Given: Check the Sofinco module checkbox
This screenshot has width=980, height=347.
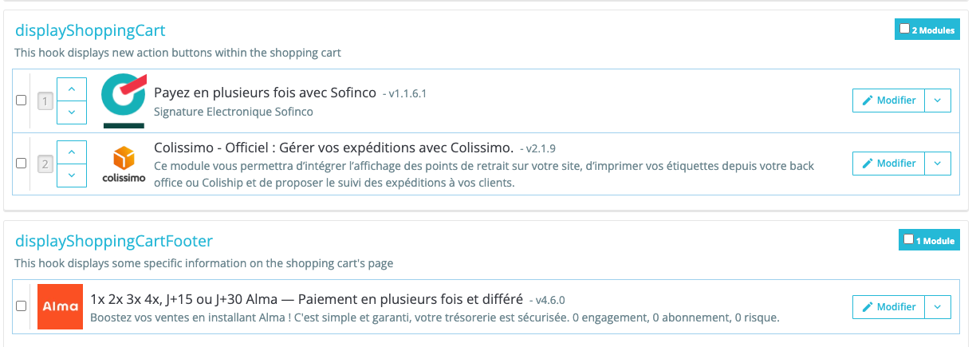Looking at the screenshot, I should click(x=22, y=101).
